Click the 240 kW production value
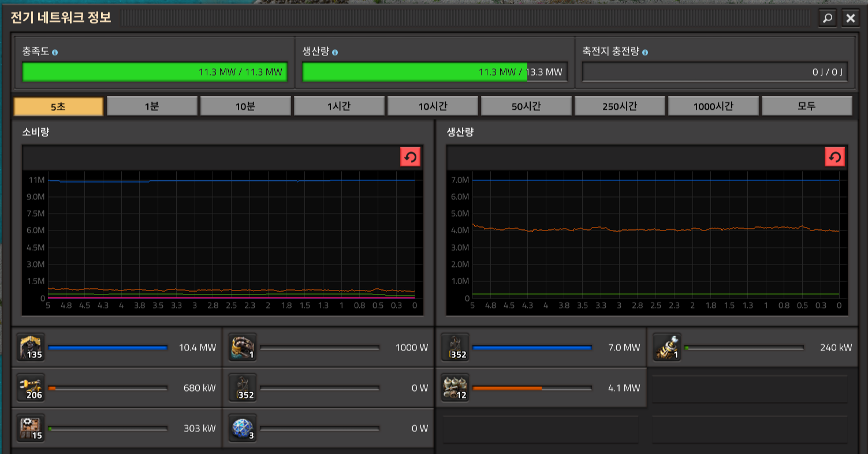Screen dimensions: 868x454 pyautogui.click(x=836, y=348)
